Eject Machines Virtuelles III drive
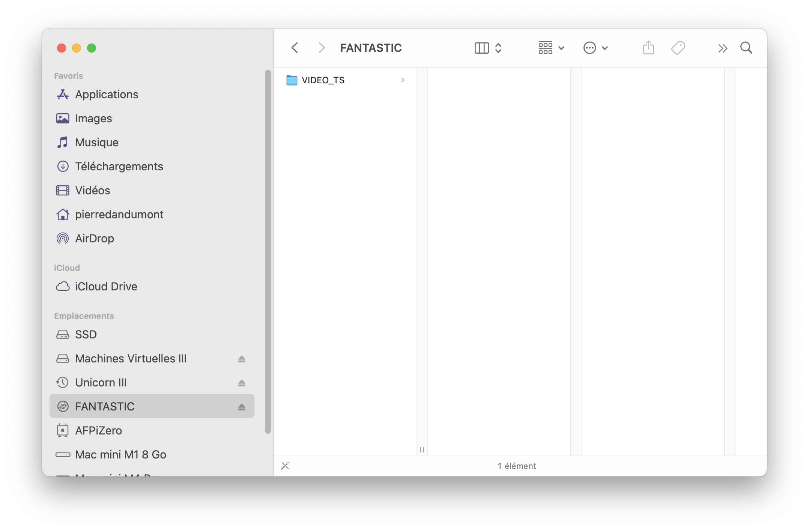 242,359
